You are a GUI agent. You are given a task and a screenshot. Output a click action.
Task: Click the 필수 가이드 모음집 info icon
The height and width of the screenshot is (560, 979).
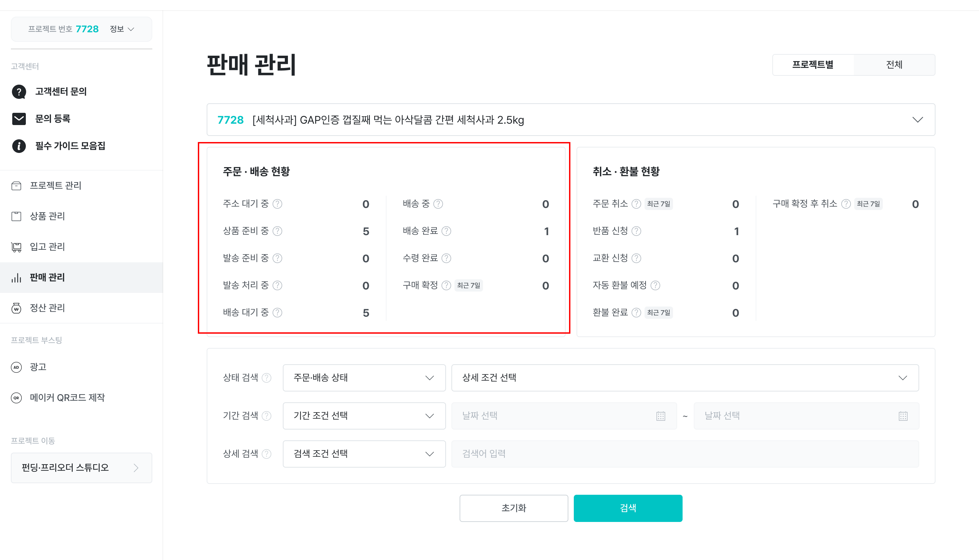click(19, 146)
